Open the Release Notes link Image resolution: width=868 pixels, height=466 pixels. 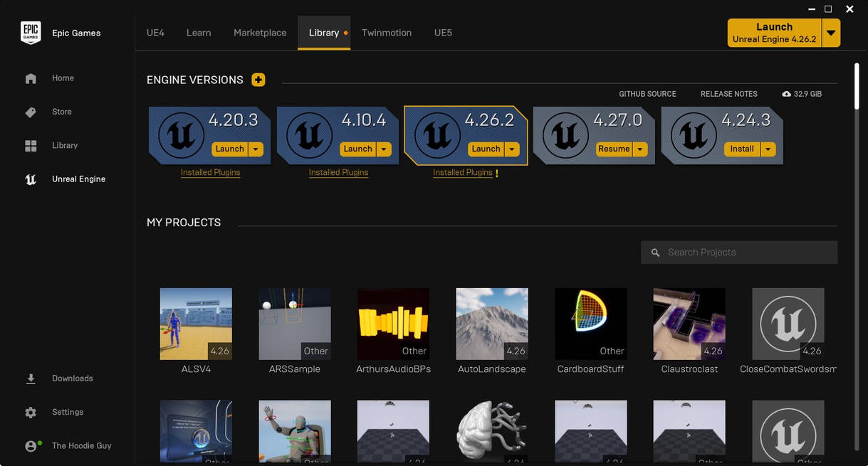pyautogui.click(x=729, y=94)
